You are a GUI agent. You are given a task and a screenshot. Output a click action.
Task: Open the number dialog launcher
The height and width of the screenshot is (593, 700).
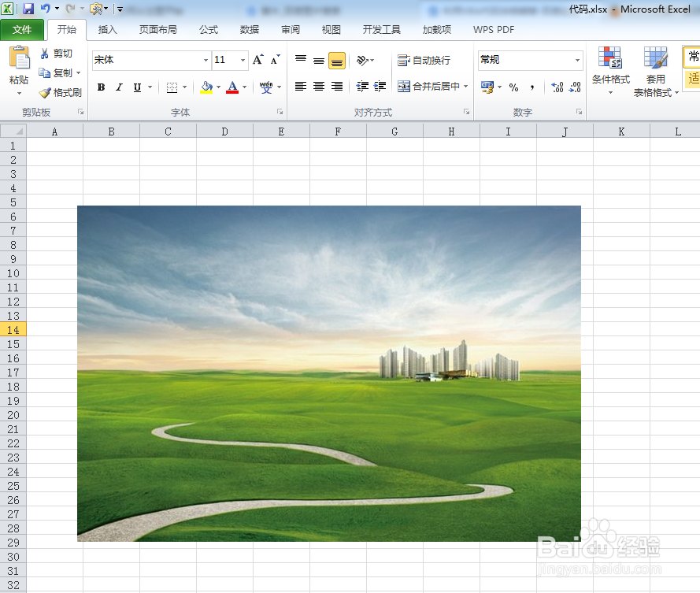(579, 112)
